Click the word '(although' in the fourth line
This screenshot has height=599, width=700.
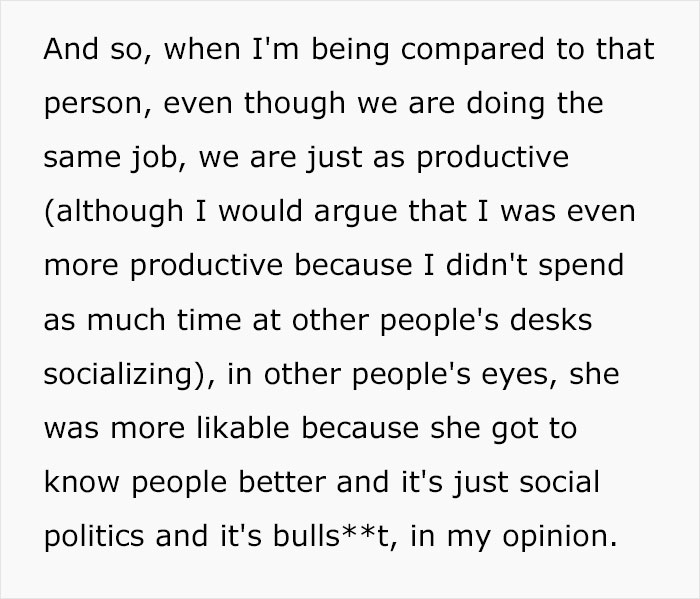pyautogui.click(x=114, y=213)
